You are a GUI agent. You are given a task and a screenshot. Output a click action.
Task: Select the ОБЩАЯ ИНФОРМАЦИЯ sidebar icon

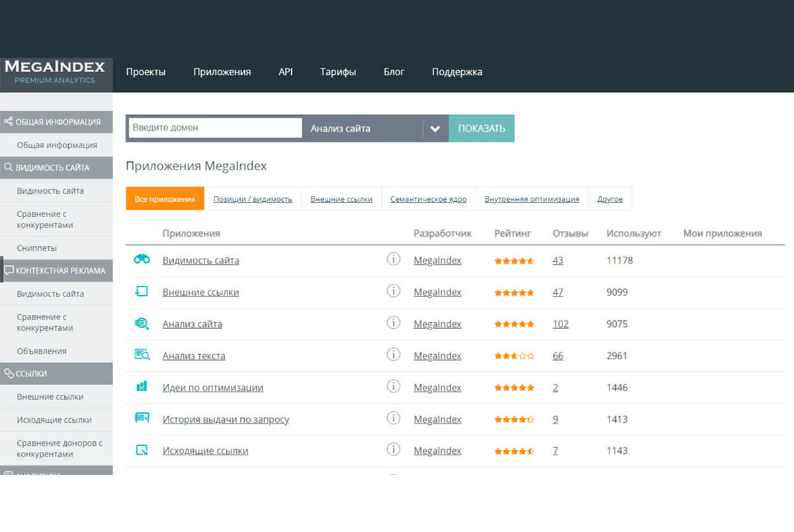9,121
